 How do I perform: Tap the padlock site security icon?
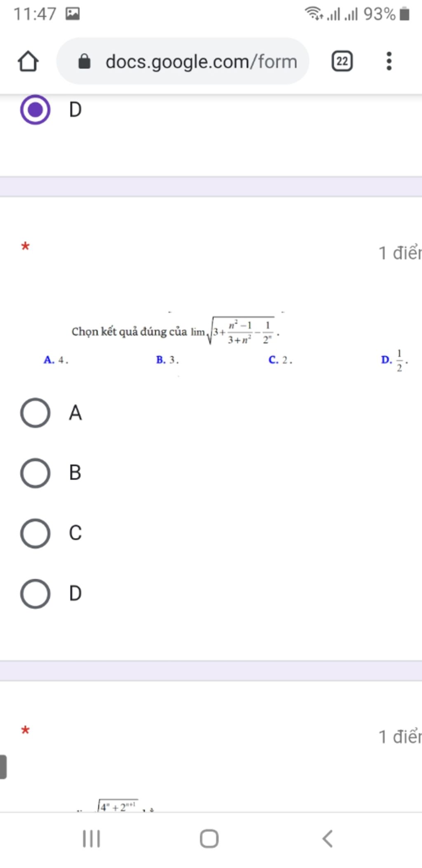[84, 61]
